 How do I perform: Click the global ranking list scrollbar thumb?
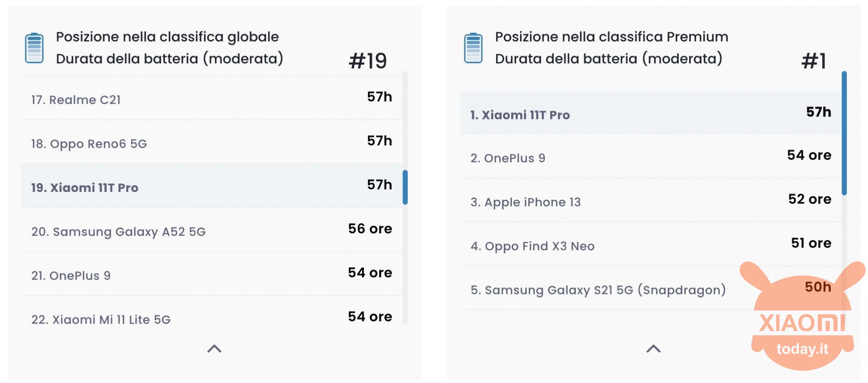tap(405, 187)
